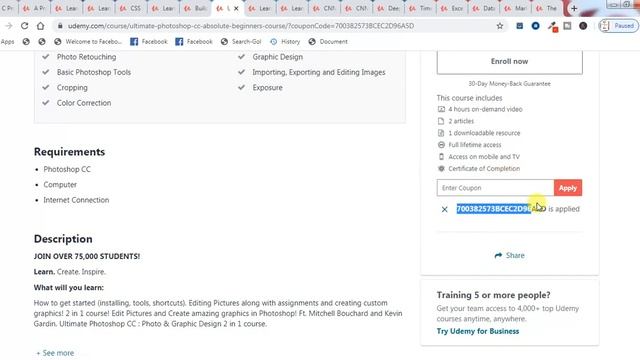Switch to the 'The' tab
Viewport: 640px width, 360px height.
pos(548,8)
